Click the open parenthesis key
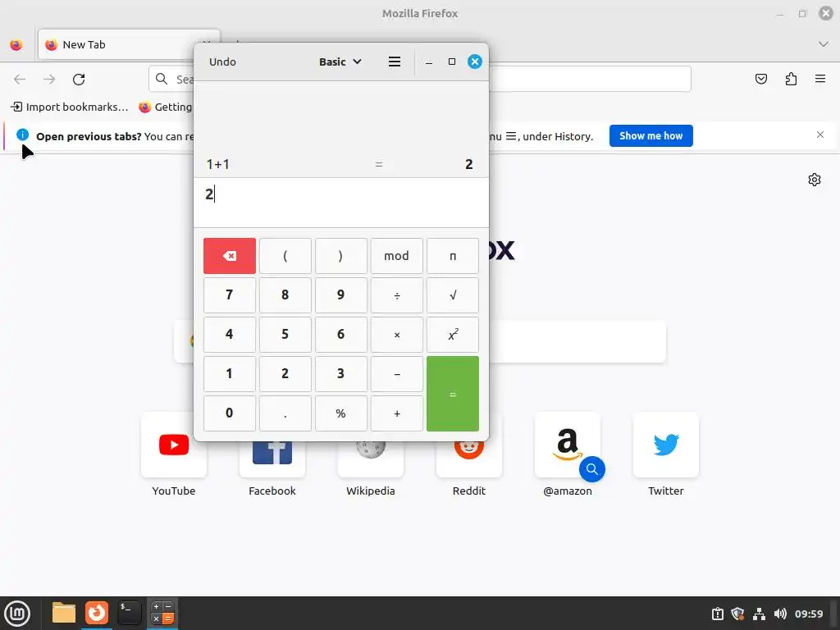 pos(285,256)
